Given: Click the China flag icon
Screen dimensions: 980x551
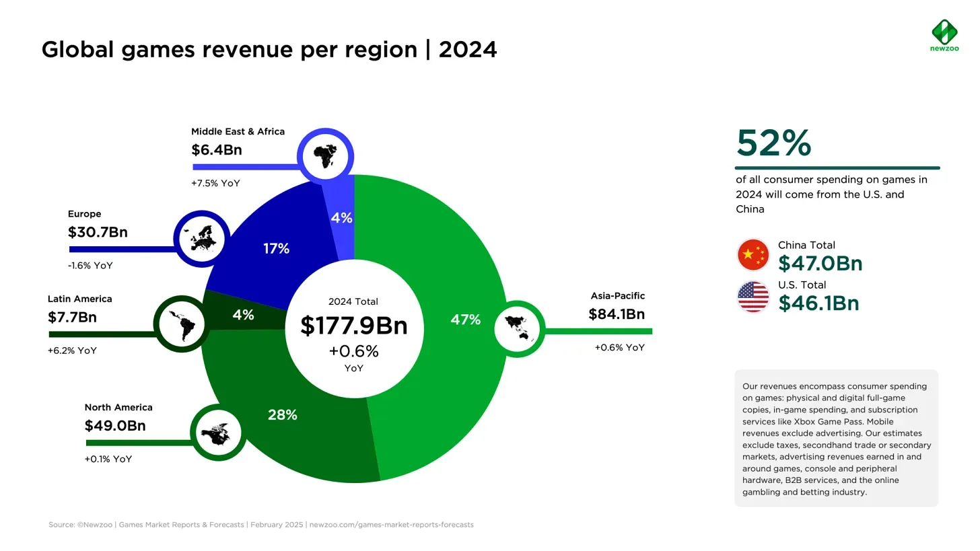Looking at the screenshot, I should [x=753, y=254].
